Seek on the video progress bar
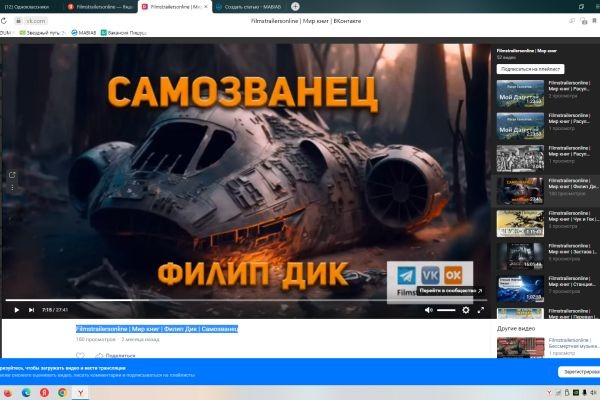The image size is (600, 400). [246, 300]
